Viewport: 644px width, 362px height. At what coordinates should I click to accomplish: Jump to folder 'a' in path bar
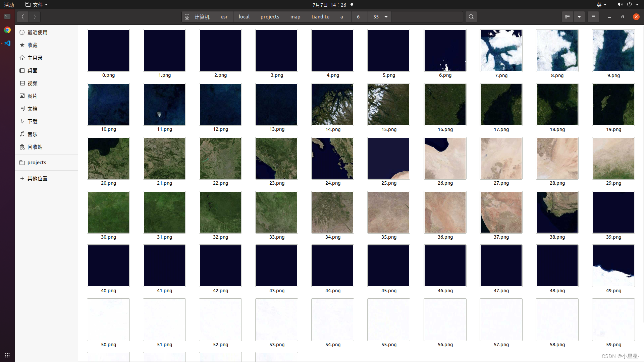click(x=342, y=17)
